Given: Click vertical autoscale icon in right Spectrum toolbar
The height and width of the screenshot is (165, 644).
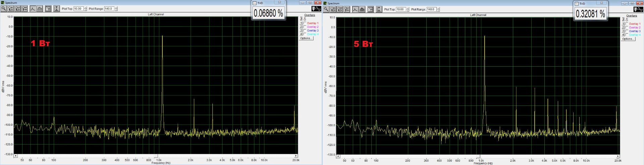Looking at the screenshot, I should pyautogui.click(x=379, y=9).
